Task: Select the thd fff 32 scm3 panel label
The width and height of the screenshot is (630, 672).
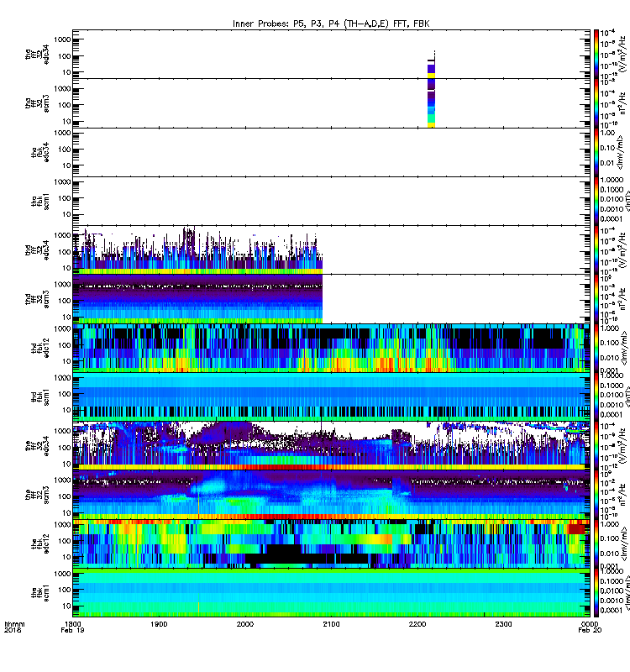Action: click(x=37, y=299)
